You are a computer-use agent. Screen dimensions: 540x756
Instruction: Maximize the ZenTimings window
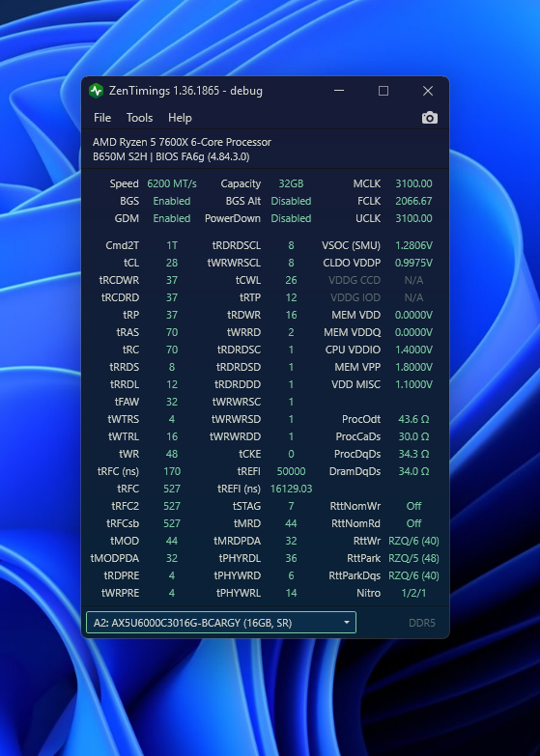coord(384,91)
